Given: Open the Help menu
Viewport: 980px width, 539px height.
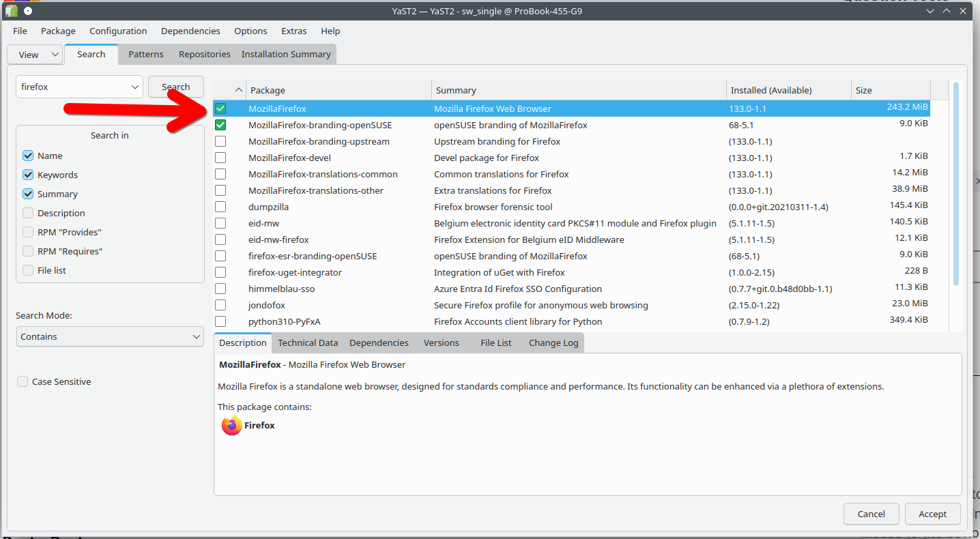Looking at the screenshot, I should coord(330,31).
